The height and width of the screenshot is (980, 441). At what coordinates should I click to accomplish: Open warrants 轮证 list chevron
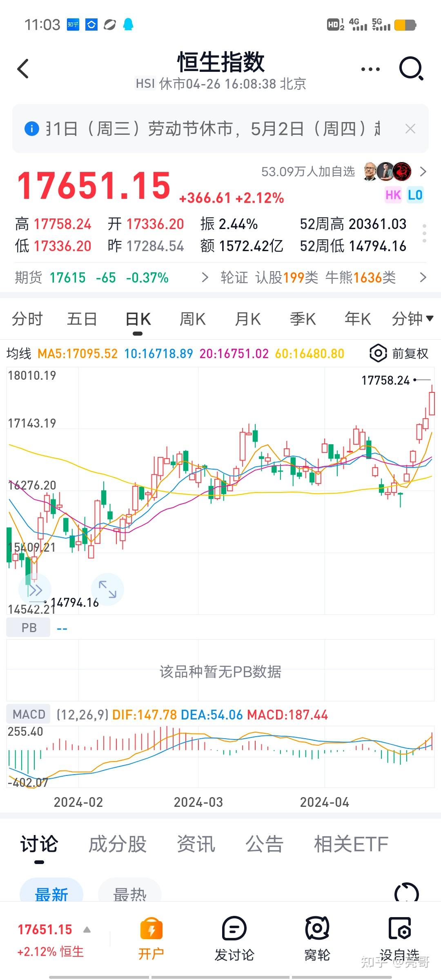point(423,278)
